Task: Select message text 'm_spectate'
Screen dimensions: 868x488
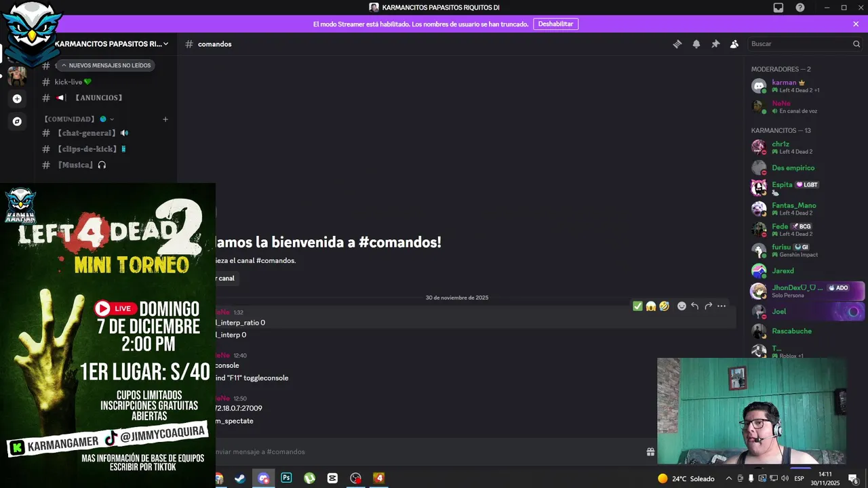Action: pos(235,421)
